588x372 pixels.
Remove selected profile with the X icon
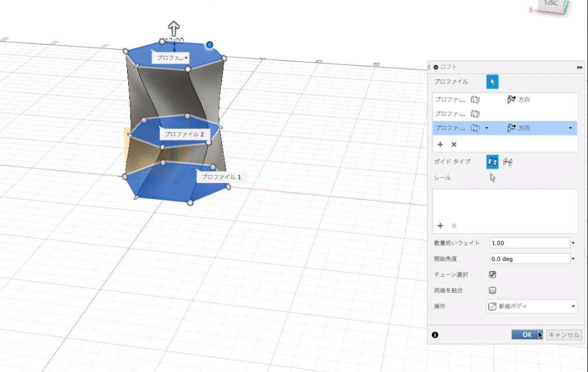pos(454,145)
